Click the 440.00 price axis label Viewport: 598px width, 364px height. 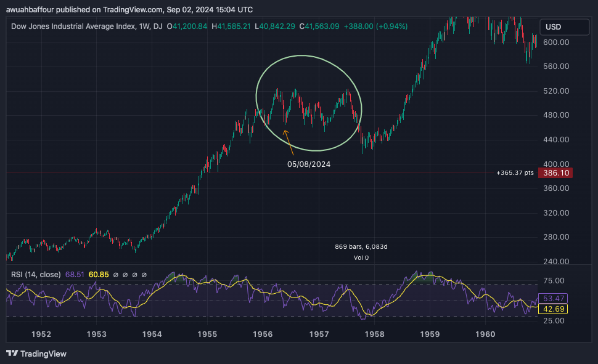point(556,139)
